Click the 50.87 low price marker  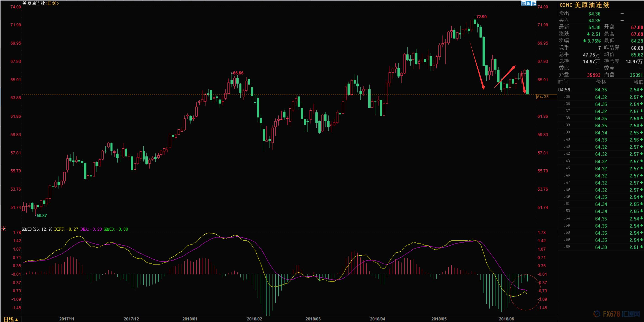pyautogui.click(x=42, y=215)
